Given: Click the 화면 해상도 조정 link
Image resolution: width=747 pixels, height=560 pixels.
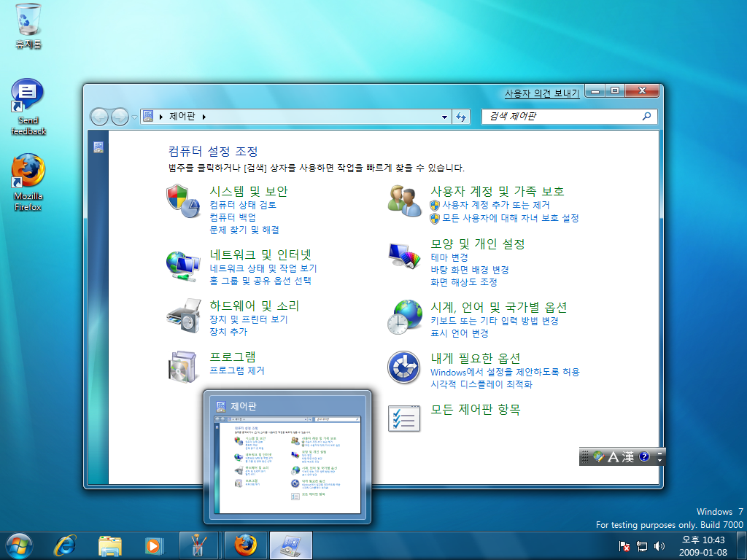Looking at the screenshot, I should (463, 282).
